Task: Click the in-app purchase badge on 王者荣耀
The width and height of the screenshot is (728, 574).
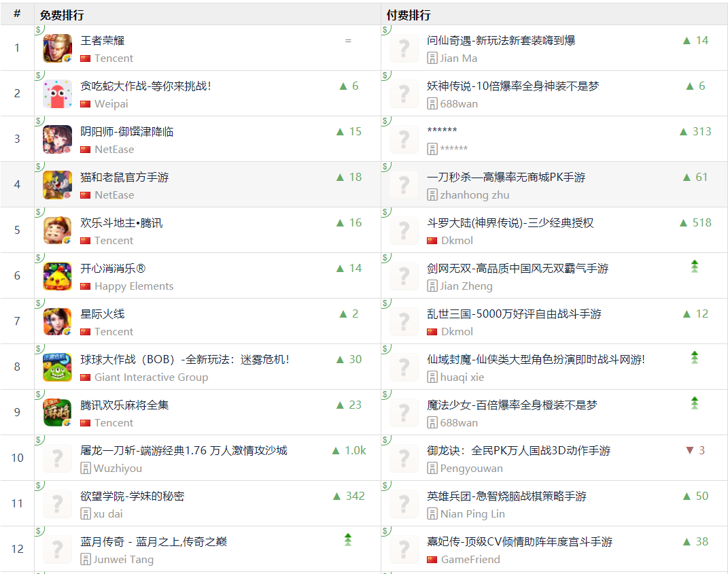Action: click(x=39, y=30)
